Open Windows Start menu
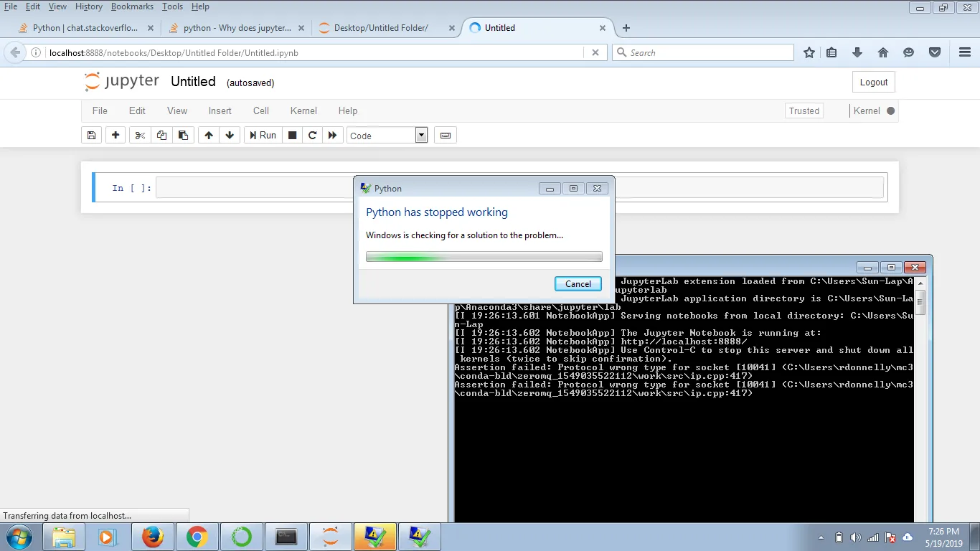The image size is (980, 551). tap(18, 536)
